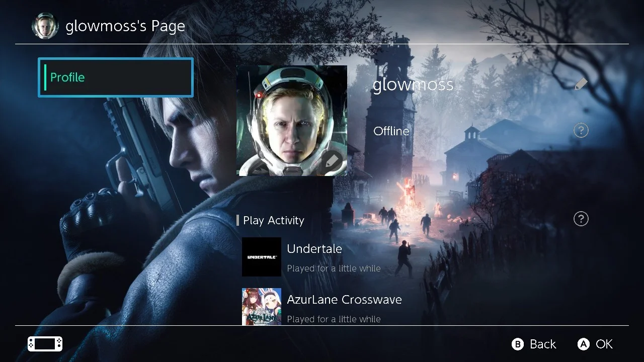Edit the glowmoss nickname with pencil icon
Screen dimensions: 644x362
coord(581,84)
